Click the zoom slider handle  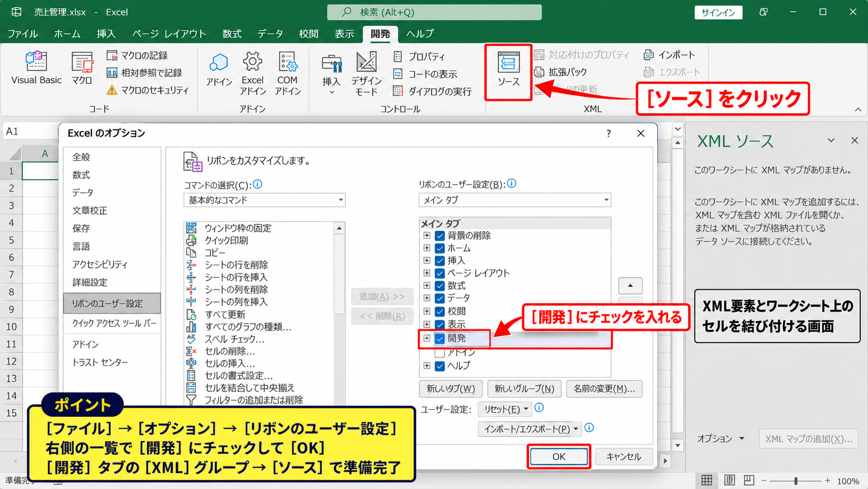tap(796, 481)
